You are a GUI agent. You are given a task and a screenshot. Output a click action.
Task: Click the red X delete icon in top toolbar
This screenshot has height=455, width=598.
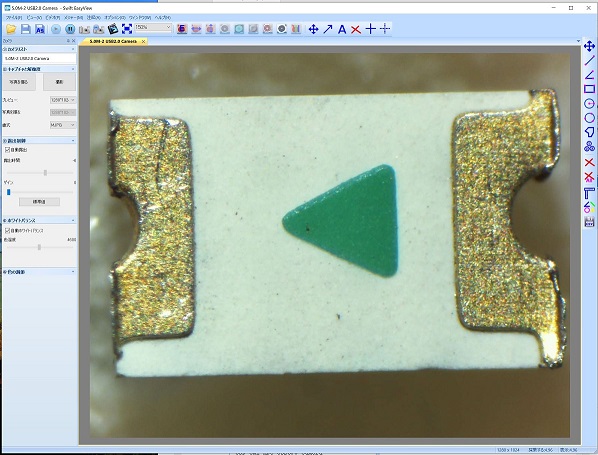pos(356,29)
